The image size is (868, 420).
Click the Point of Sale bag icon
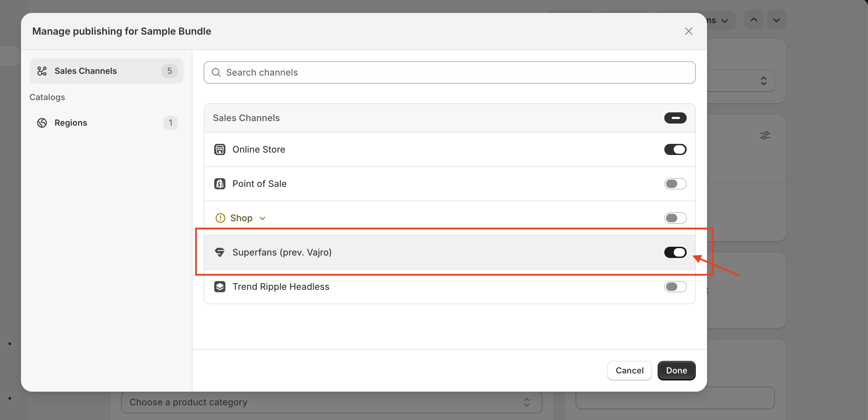pyautogui.click(x=219, y=184)
